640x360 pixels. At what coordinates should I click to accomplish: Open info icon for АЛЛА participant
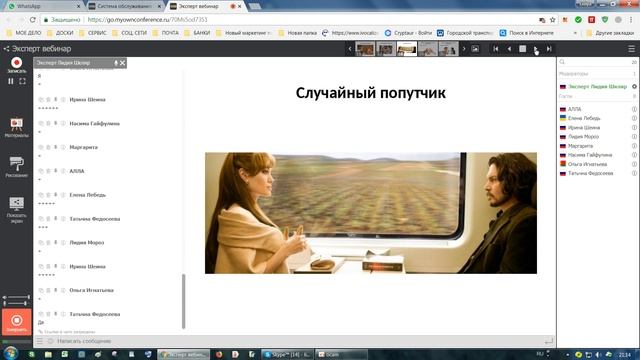[634, 109]
